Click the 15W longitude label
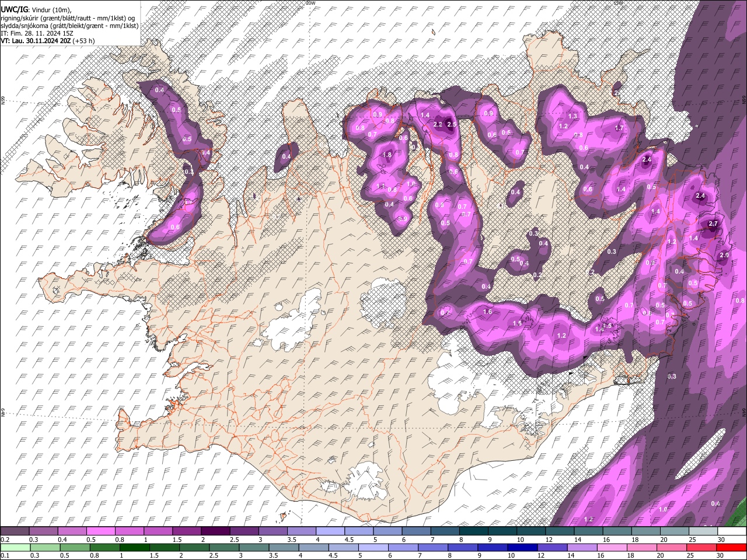Screen dimensions: 747x560 pyautogui.click(x=617, y=3)
